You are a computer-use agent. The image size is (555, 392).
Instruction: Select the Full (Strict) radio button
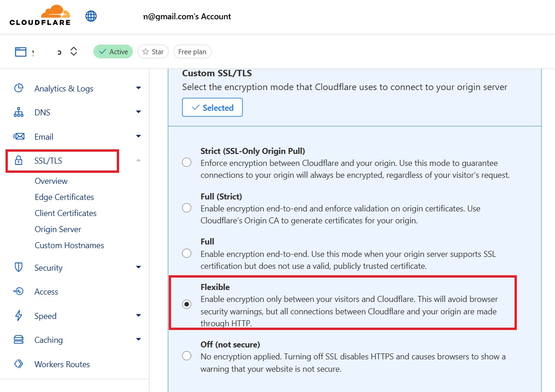click(x=187, y=208)
